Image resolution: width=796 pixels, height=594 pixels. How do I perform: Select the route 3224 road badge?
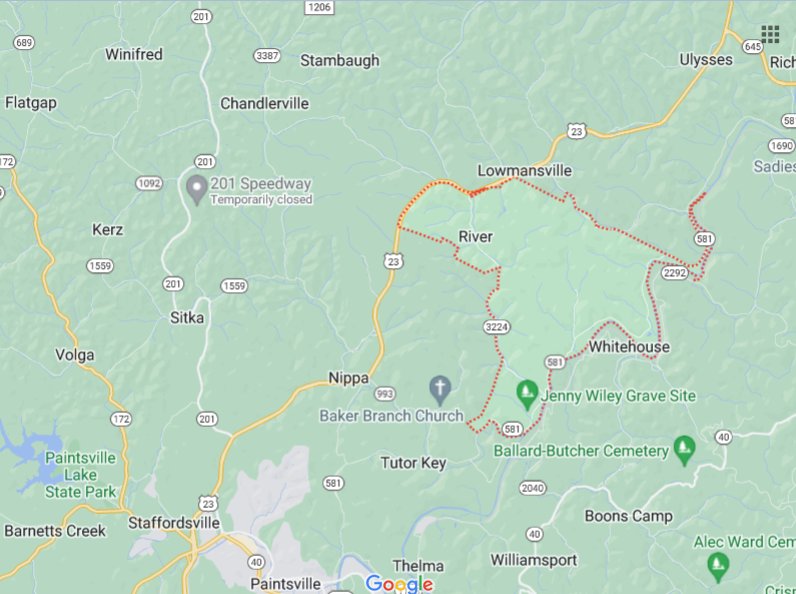pos(497,327)
